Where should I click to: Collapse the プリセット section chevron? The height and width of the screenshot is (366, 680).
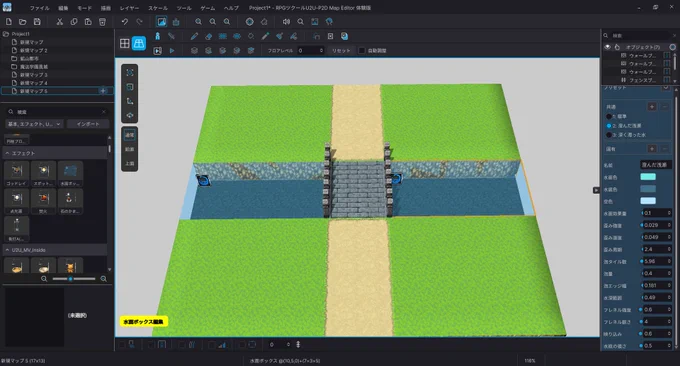(665, 88)
